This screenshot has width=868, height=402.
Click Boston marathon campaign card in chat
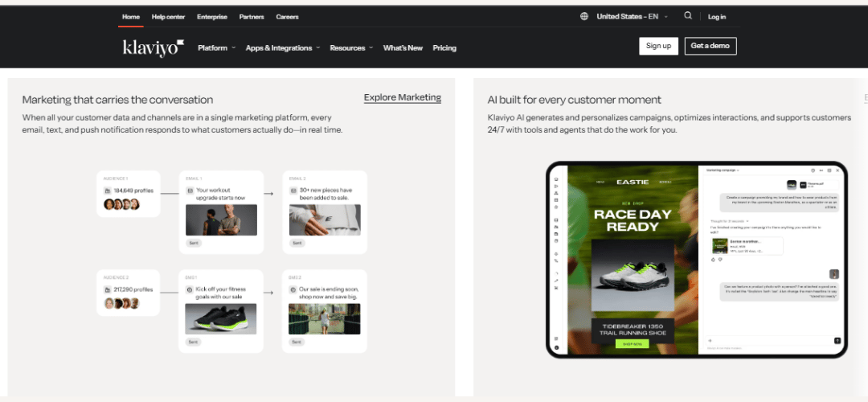tap(747, 246)
